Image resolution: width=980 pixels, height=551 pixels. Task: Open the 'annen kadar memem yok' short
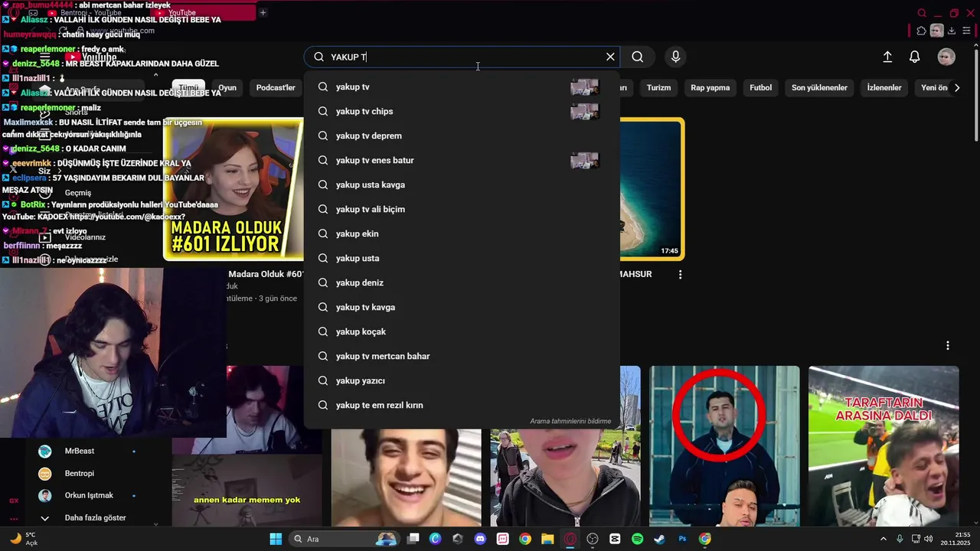(x=247, y=491)
